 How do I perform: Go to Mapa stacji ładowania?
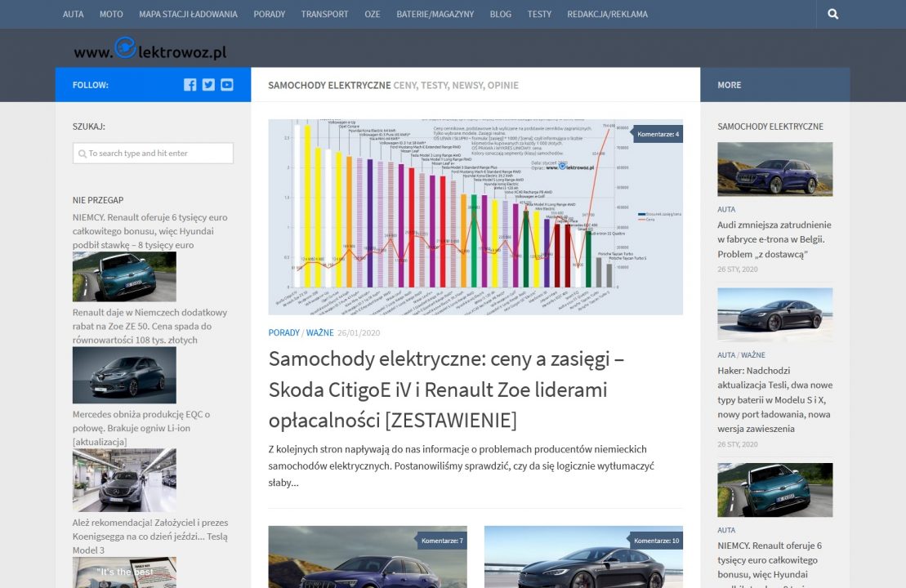(x=188, y=14)
